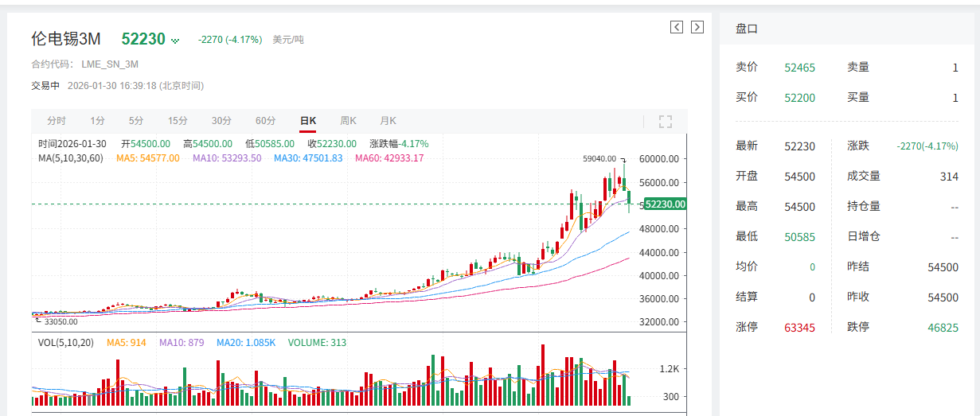This screenshot has height=416, width=980.
Task: Click the 涨停 value 63345
Action: 799,328
